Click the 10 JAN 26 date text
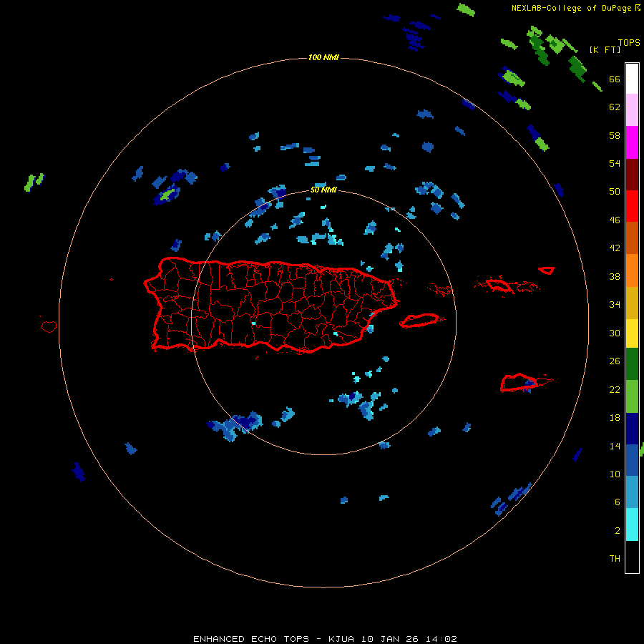Screen dimensions: 644x644 pos(389,639)
